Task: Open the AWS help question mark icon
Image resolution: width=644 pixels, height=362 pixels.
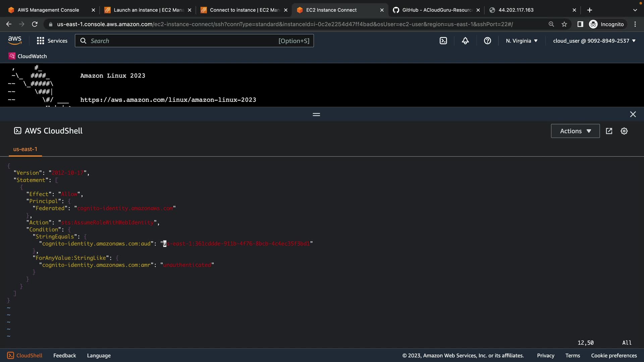Action: (487, 41)
